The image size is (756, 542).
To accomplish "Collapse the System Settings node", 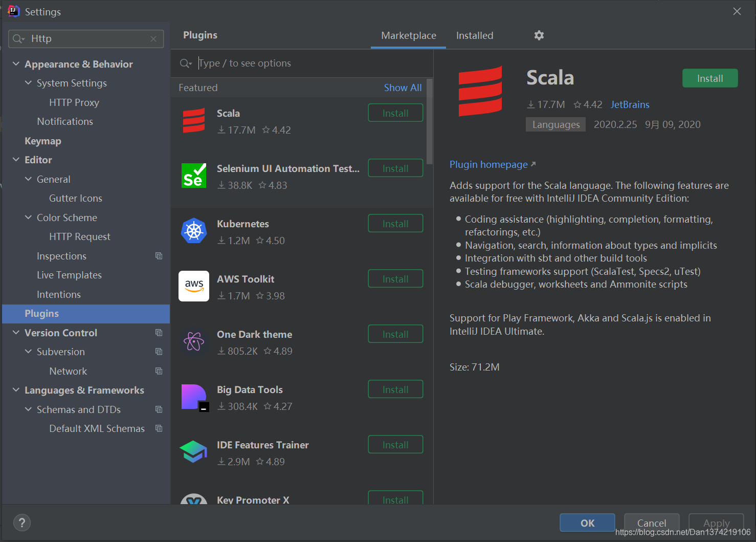I will pos(28,83).
